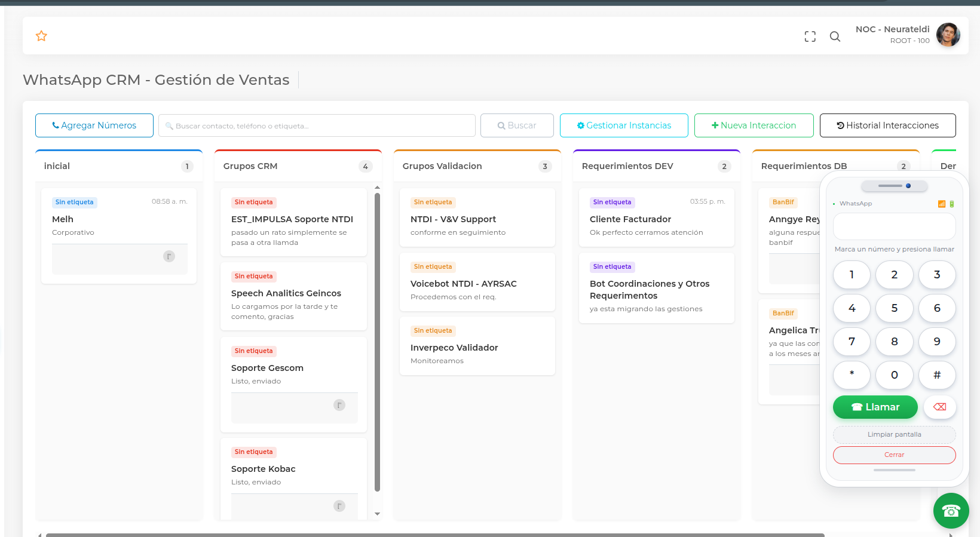
Task: Open the Melh contact card
Action: click(x=119, y=236)
